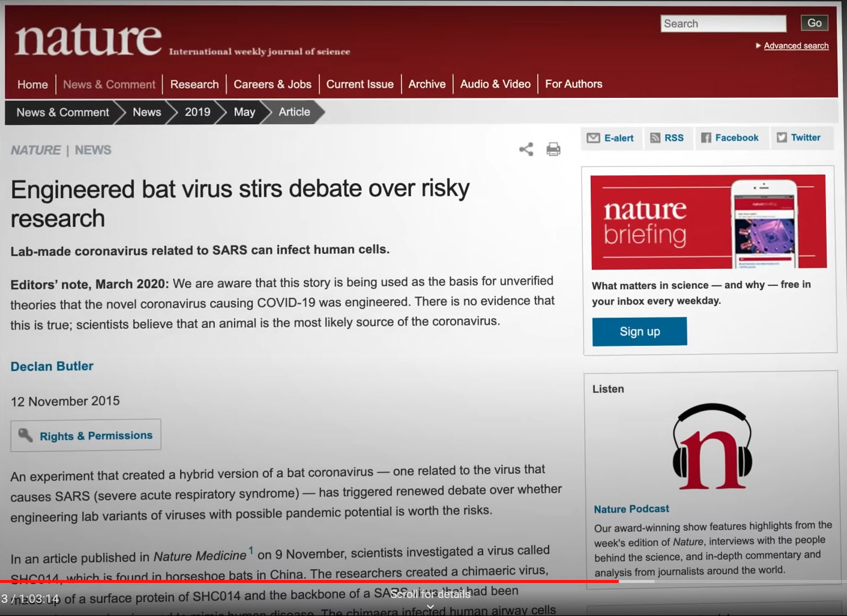Open Nature's Twitter link
Viewport: 847px width, 616px height.
[x=798, y=138]
